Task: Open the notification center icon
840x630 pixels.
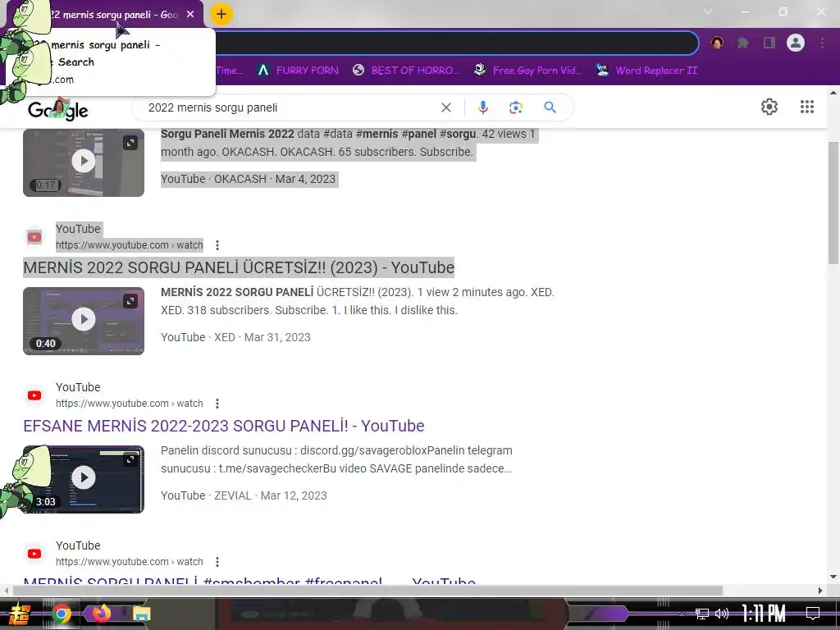Action: pos(813,614)
